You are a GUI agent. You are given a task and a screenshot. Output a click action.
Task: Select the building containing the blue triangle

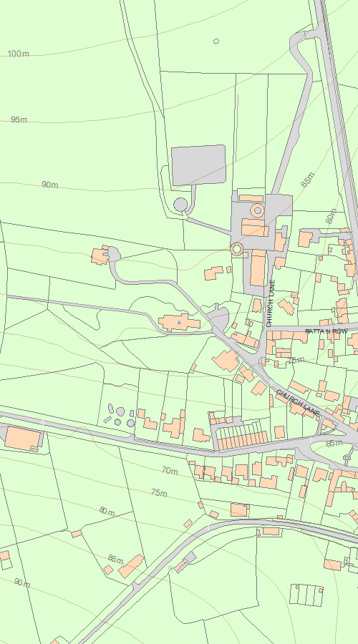click(179, 323)
